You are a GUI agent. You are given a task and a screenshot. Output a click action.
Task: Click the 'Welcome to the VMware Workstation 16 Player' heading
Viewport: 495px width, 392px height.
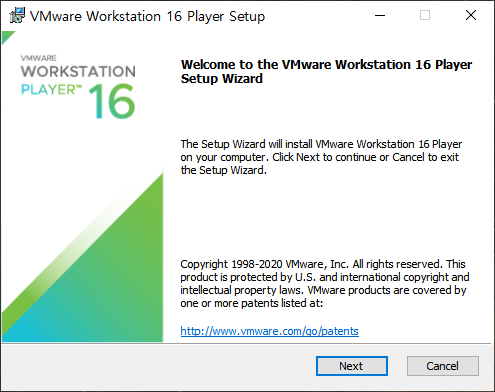tap(326, 71)
